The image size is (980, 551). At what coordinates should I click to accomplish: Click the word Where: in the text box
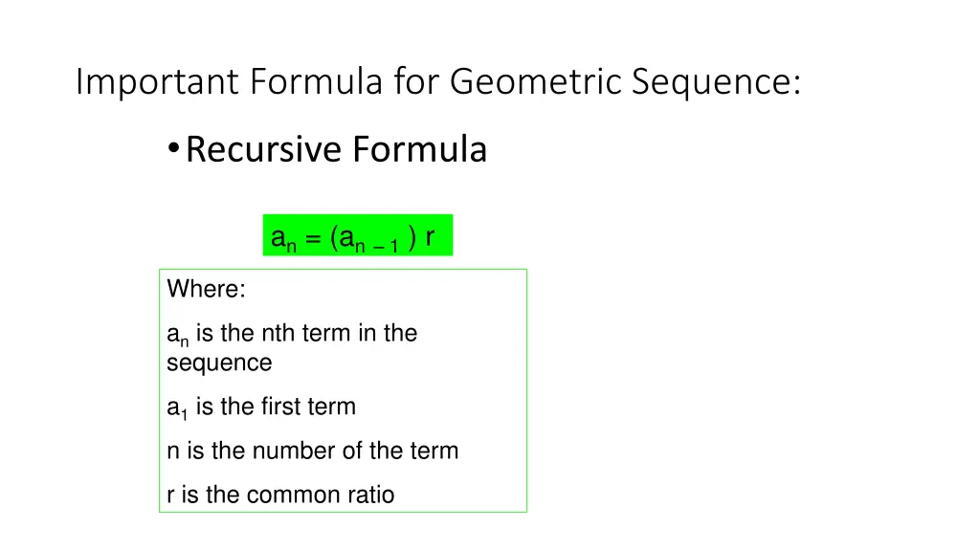click(x=206, y=288)
